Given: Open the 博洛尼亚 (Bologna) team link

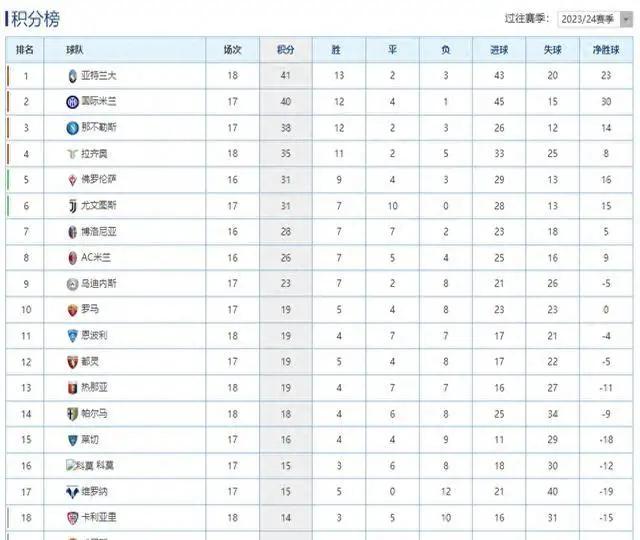Looking at the screenshot, I should [x=98, y=232].
